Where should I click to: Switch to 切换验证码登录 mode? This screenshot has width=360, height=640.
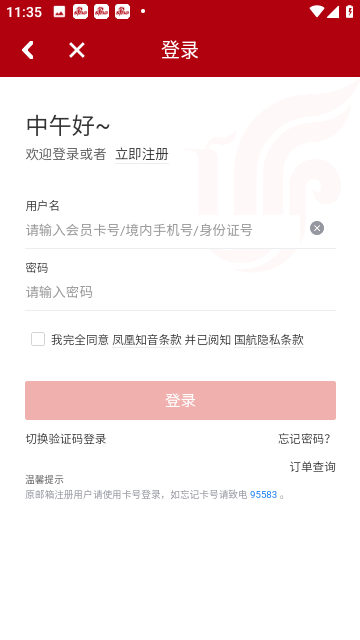coord(66,439)
